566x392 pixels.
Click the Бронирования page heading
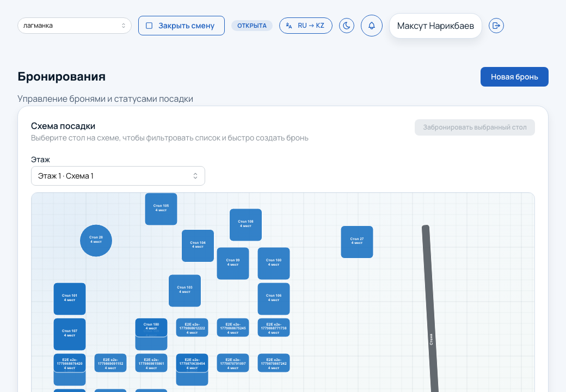pos(61,77)
